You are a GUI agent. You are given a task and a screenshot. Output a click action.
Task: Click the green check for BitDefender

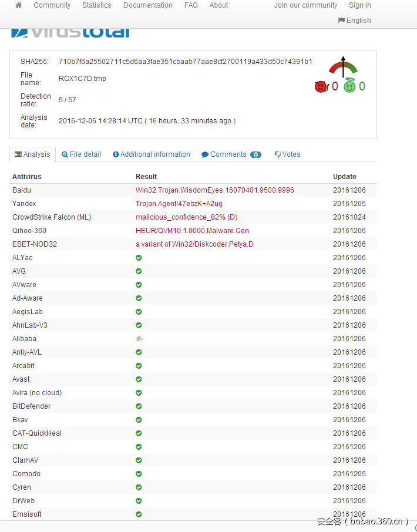click(x=139, y=406)
